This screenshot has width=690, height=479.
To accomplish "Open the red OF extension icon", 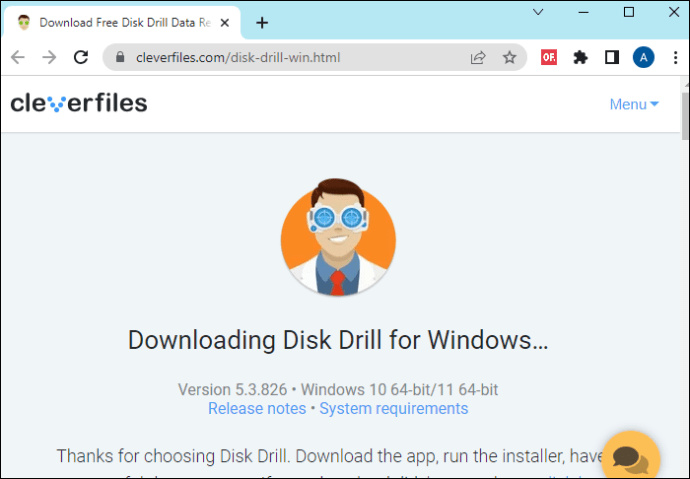I will point(549,57).
